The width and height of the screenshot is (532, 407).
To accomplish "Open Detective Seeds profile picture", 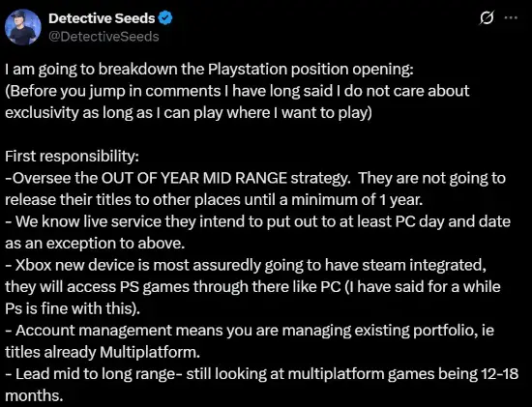I will click(23, 27).
